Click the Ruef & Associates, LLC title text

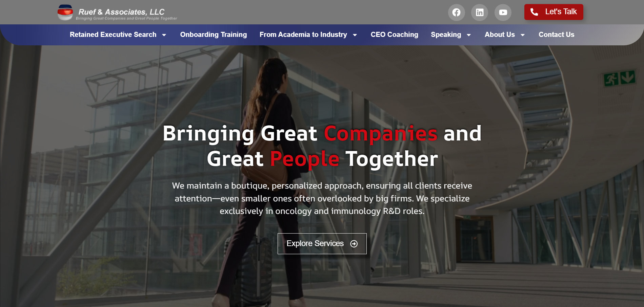click(x=121, y=12)
